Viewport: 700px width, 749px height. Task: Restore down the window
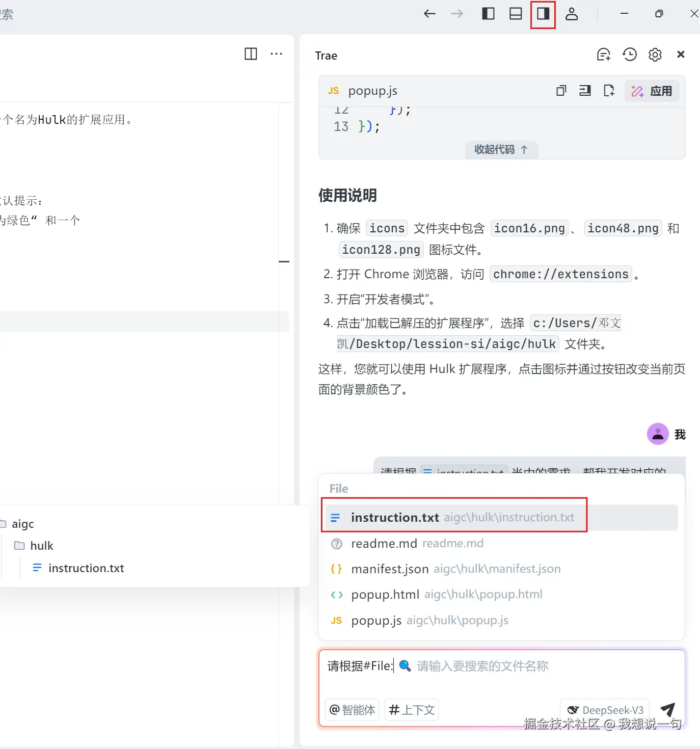point(659,14)
